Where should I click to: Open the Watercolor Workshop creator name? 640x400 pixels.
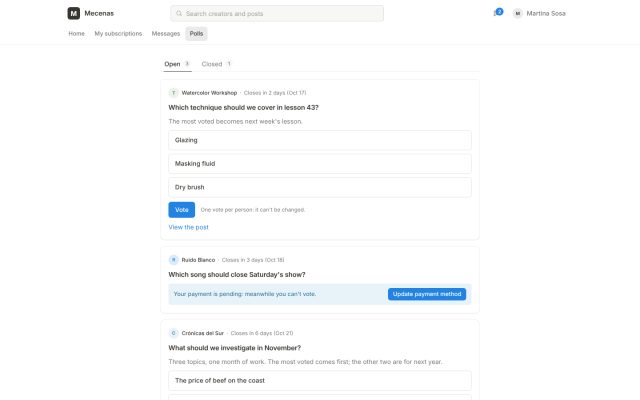click(209, 93)
